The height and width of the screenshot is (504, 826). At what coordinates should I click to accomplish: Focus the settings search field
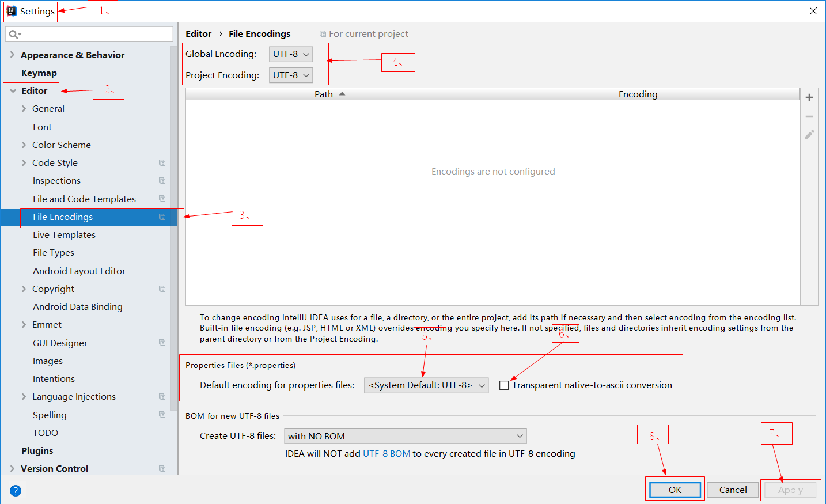tap(89, 34)
